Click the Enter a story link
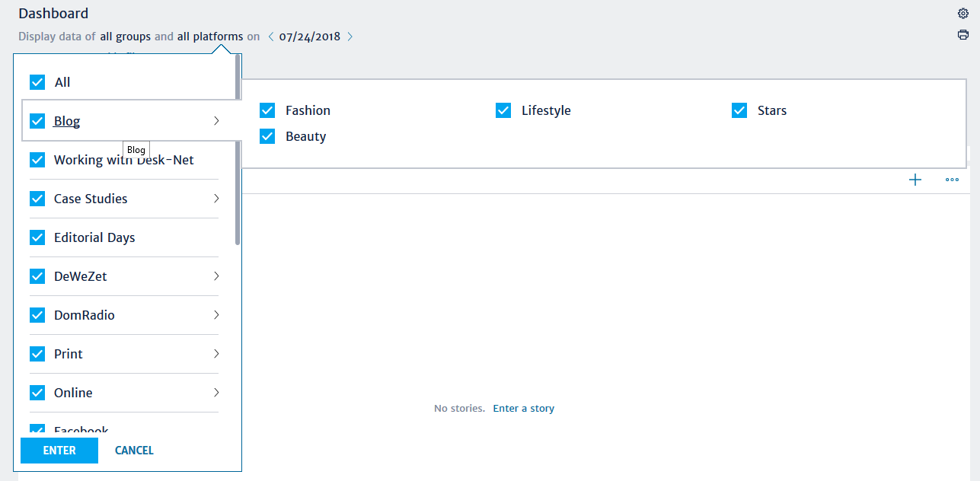Viewport: 980px width, 481px height. [524, 409]
